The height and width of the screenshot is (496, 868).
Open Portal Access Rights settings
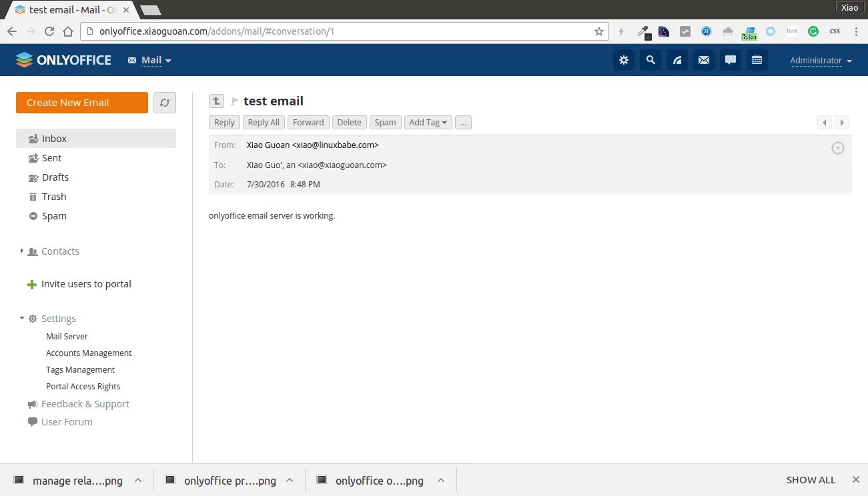pos(83,387)
